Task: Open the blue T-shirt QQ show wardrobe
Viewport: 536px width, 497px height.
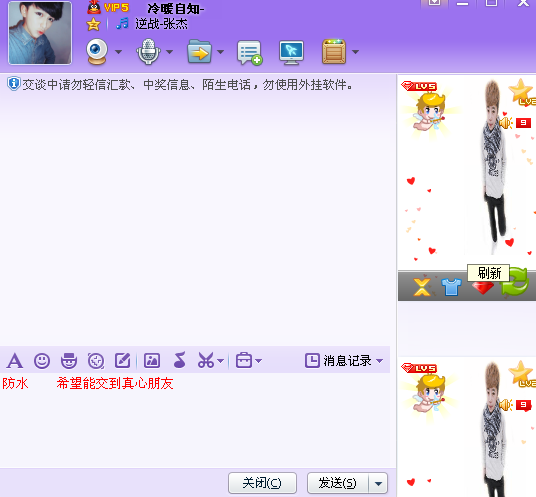Action: (451, 286)
